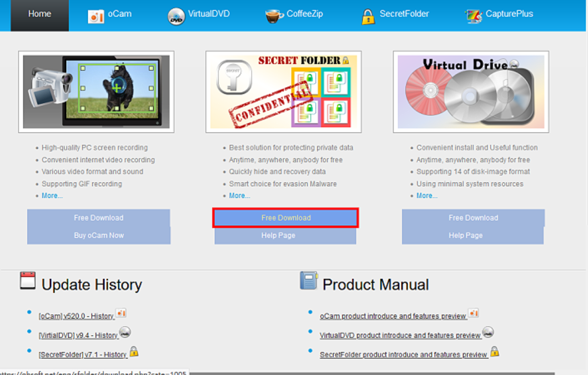Click More link under Virtual Drive features
The width and height of the screenshot is (588, 375).
pos(427,196)
